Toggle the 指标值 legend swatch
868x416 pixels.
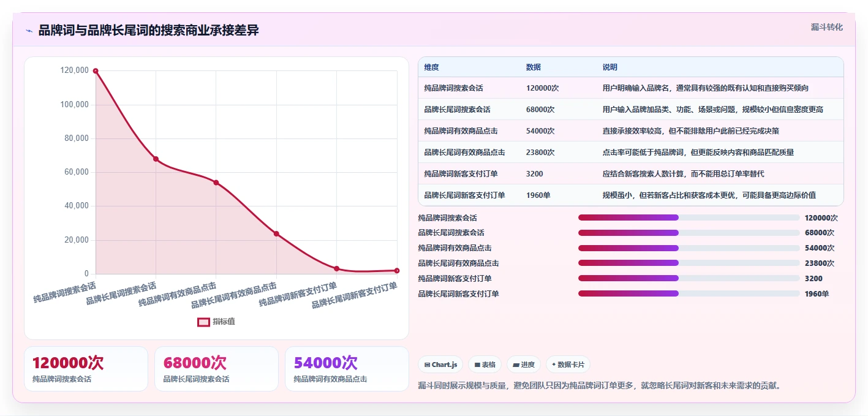203,322
